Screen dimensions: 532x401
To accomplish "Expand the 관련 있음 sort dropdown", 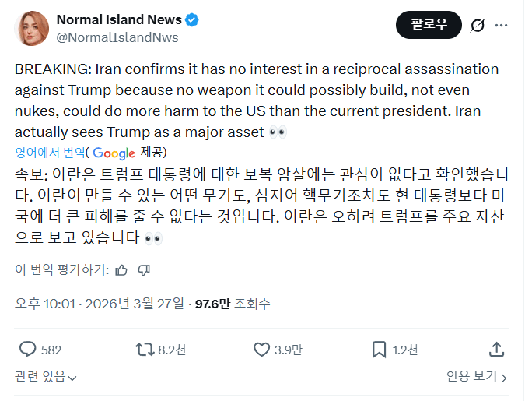I will coord(46,377).
